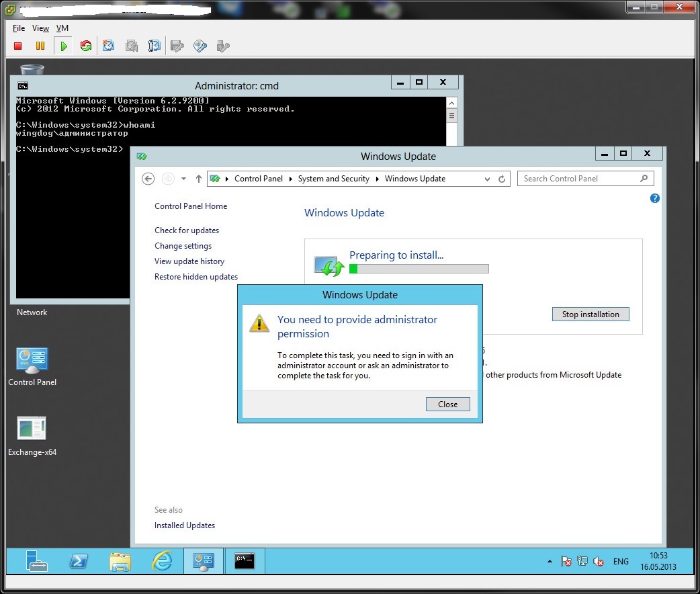Click the network tray icon
This screenshot has width=700, height=594.
tap(582, 561)
